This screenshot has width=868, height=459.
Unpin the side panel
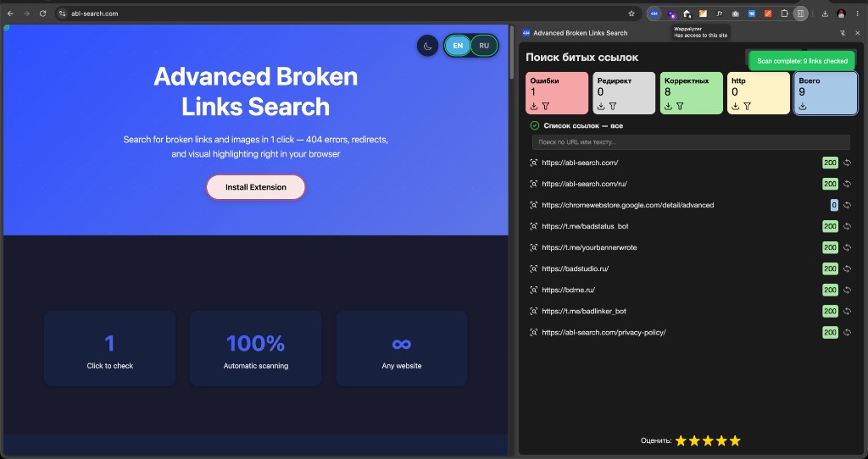843,33
